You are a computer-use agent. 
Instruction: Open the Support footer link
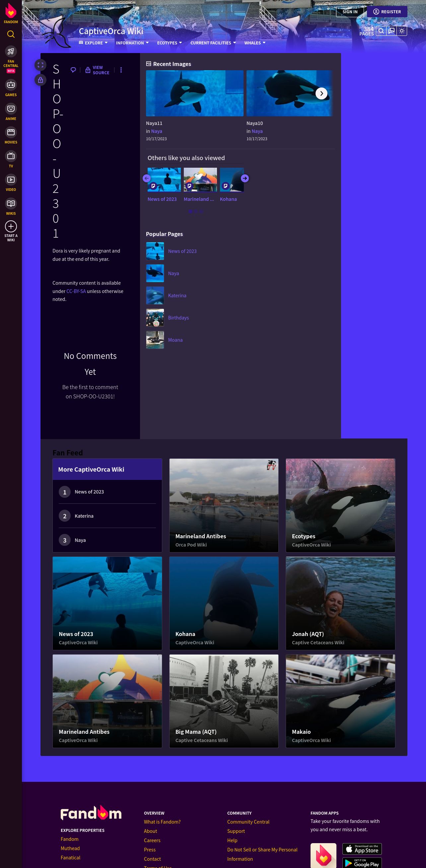[x=236, y=831]
